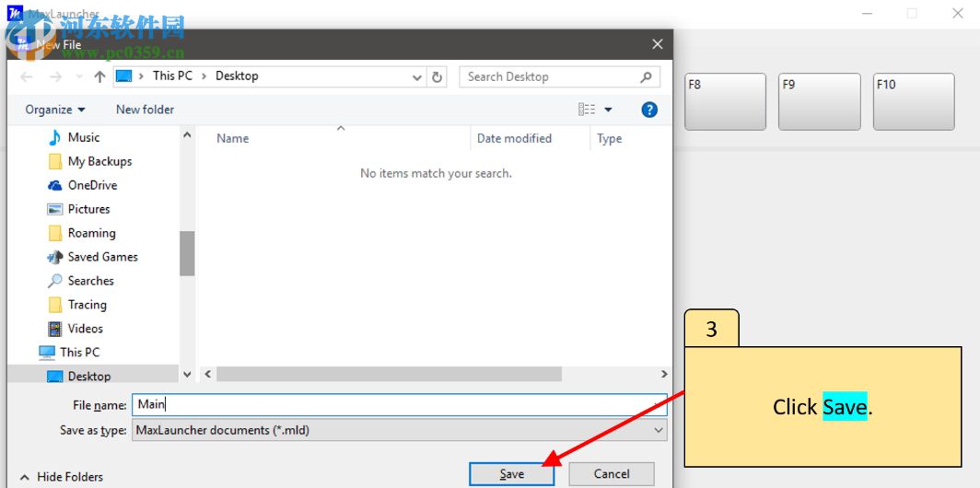Click the Cancel button
This screenshot has width=980, height=488.
point(612,474)
